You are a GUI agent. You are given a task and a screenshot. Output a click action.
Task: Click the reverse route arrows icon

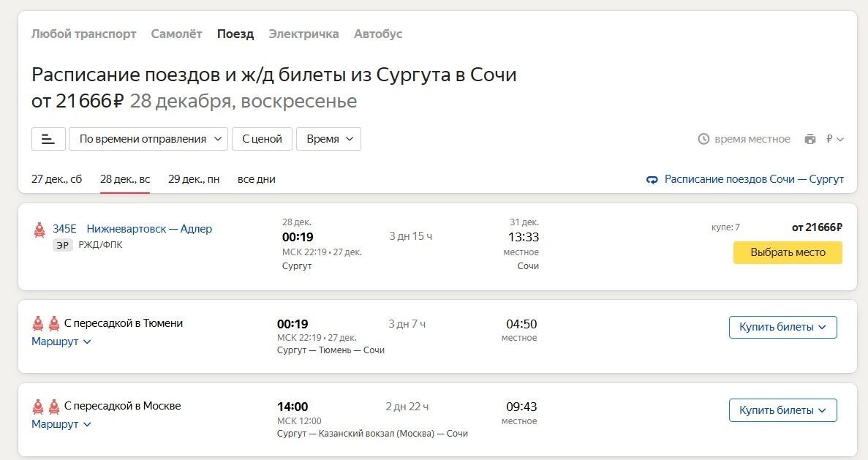(652, 180)
